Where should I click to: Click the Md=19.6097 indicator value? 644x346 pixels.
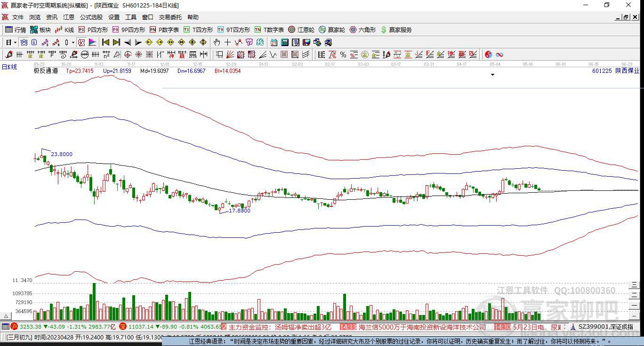(154, 71)
